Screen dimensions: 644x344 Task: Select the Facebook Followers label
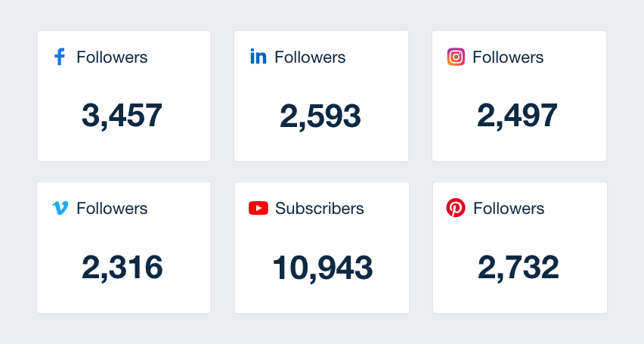click(112, 57)
